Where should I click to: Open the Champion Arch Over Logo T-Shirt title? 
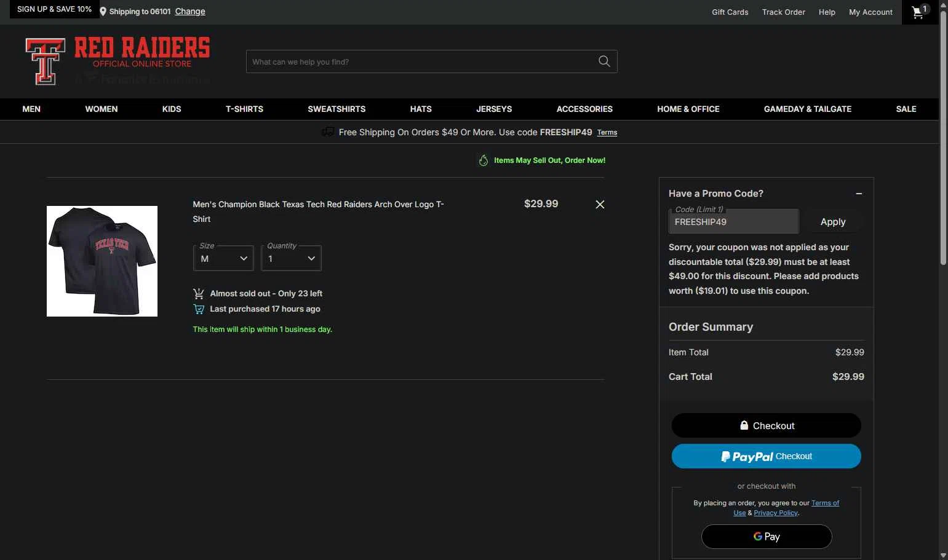tap(318, 211)
